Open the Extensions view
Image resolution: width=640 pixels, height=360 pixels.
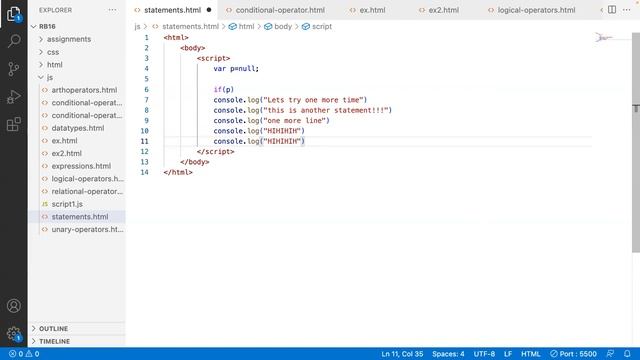coord(14,124)
